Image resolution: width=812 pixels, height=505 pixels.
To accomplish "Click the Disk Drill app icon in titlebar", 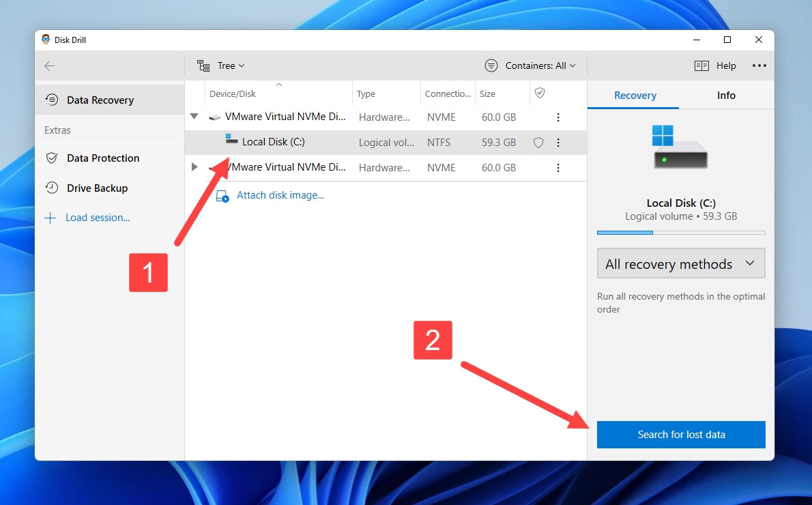I will 46,40.
